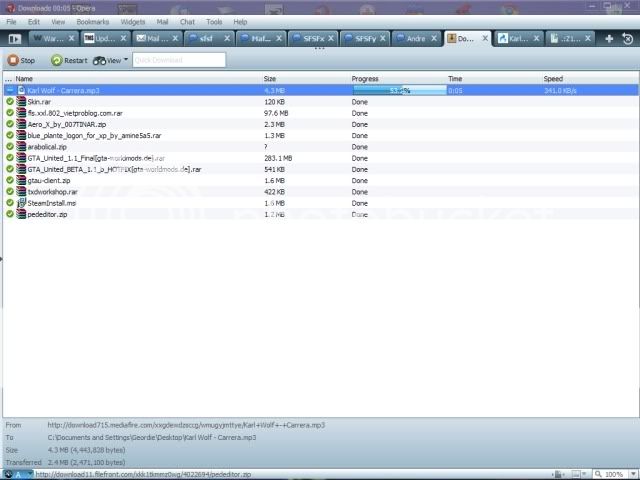Click green done checkmark for txdworkshop.rar
This screenshot has height=480, width=640.
point(10,191)
